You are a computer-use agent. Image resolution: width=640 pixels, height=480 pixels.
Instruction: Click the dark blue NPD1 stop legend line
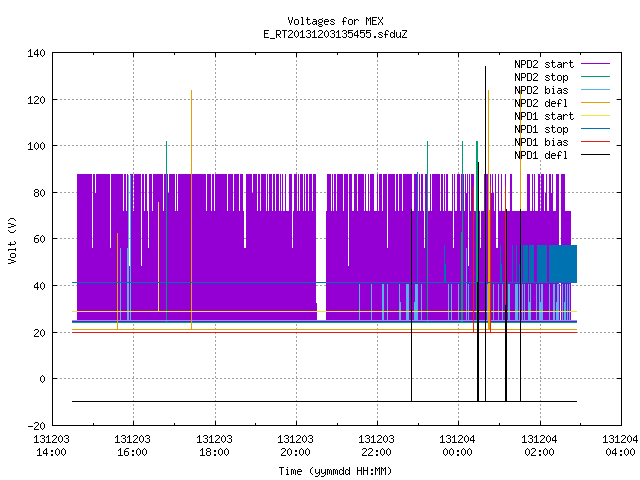point(596,129)
